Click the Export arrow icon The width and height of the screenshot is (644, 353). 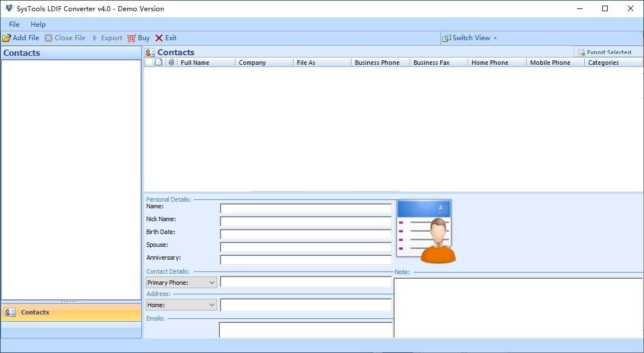[95, 38]
